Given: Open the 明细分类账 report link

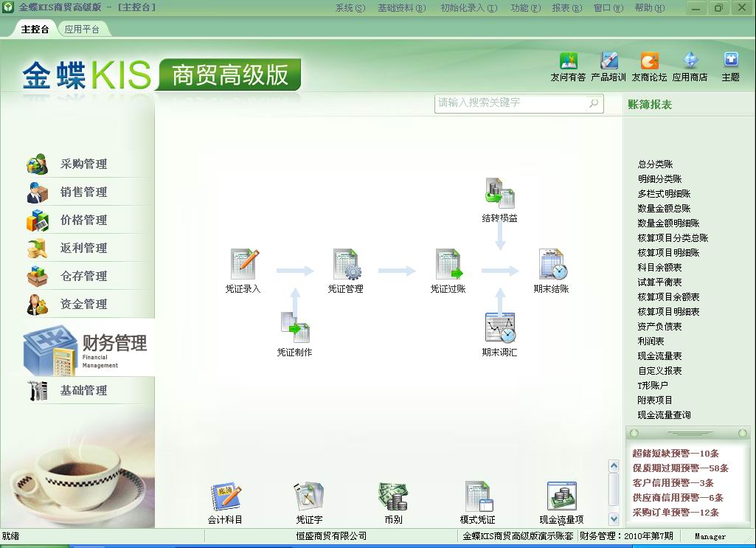Looking at the screenshot, I should click(659, 178).
